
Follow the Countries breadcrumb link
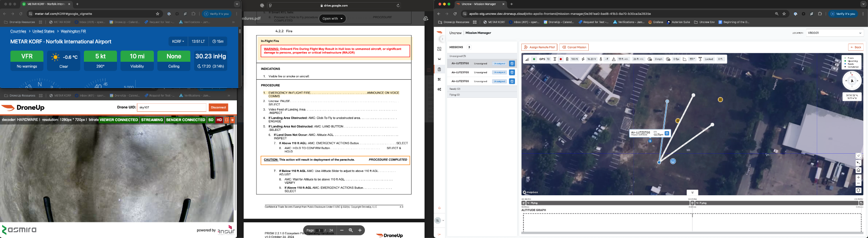[x=18, y=31]
